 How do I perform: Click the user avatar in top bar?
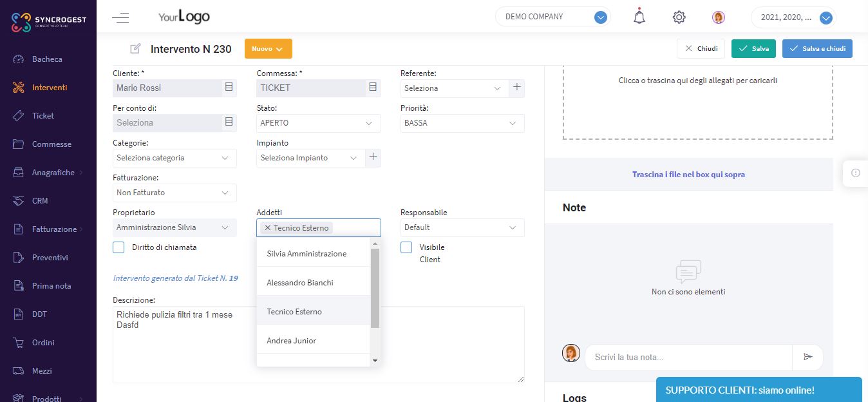tap(719, 17)
